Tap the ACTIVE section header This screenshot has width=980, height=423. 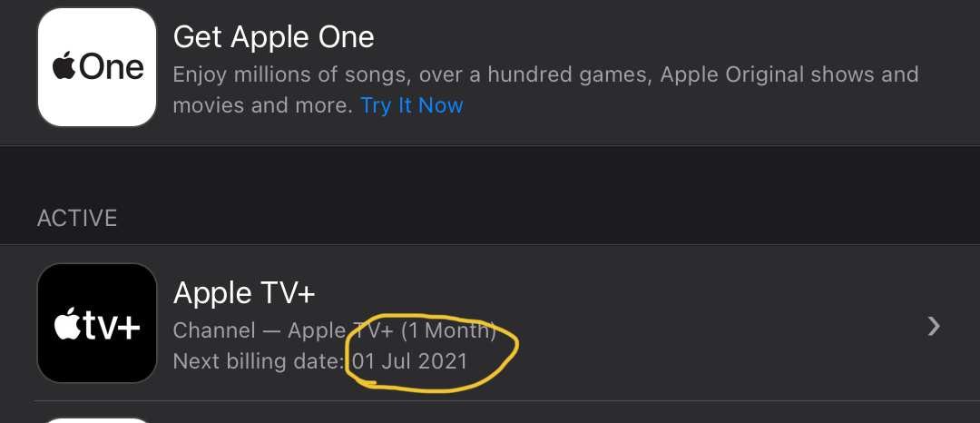click(x=77, y=219)
